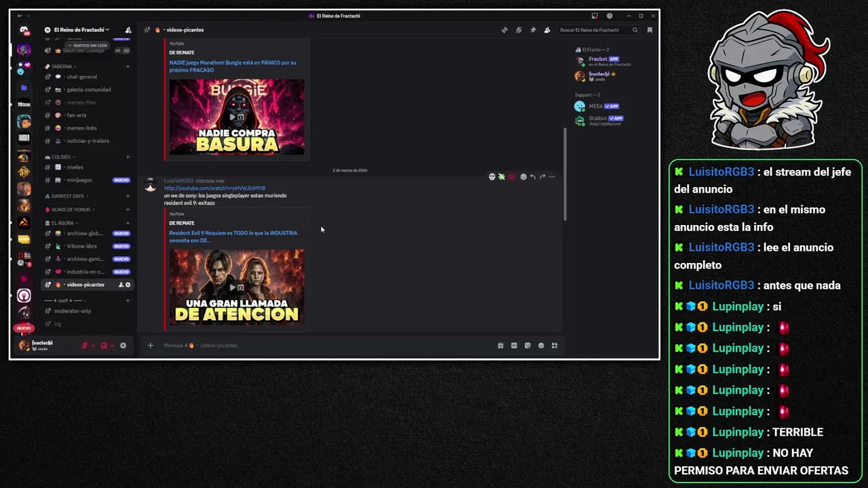The width and height of the screenshot is (868, 488).
Task: Click create invite icon on videos-picantes channel
Action: click(x=121, y=285)
